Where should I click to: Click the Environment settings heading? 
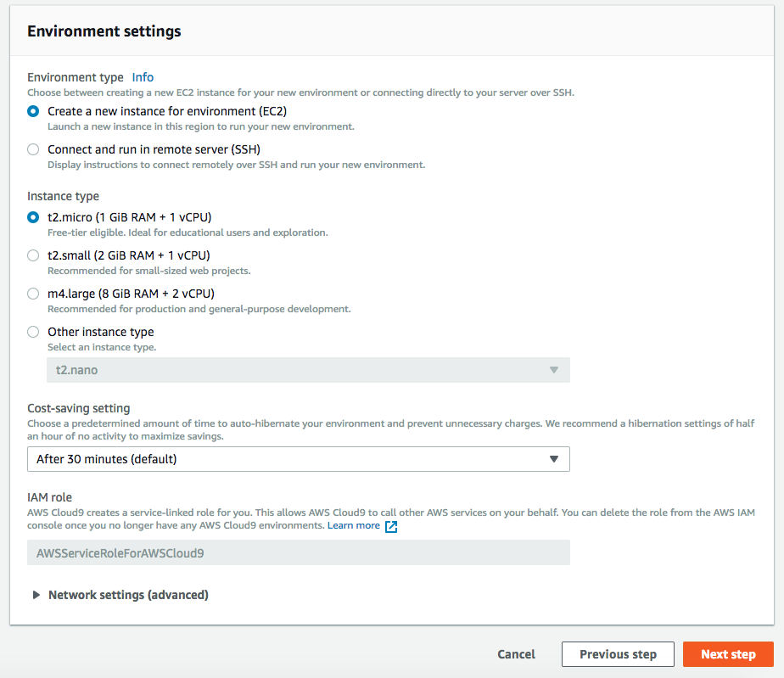click(x=104, y=31)
